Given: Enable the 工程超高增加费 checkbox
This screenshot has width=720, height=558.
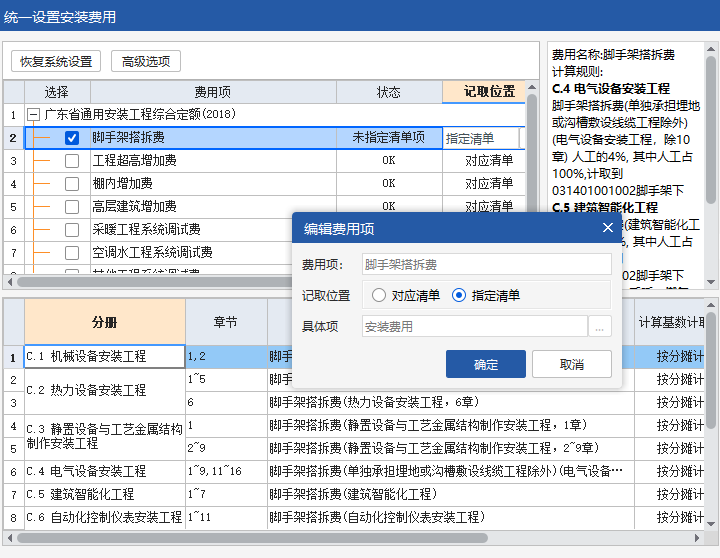Looking at the screenshot, I should click(72, 161).
